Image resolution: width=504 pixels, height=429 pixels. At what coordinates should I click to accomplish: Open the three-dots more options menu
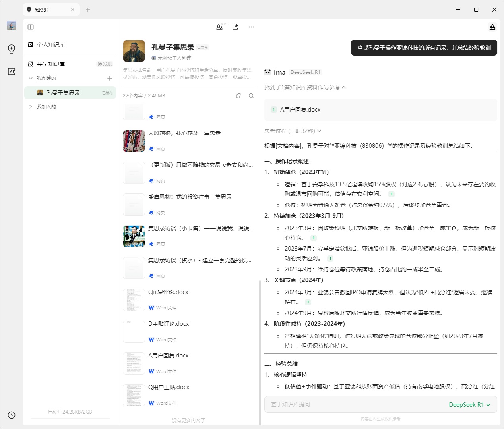[251, 27]
